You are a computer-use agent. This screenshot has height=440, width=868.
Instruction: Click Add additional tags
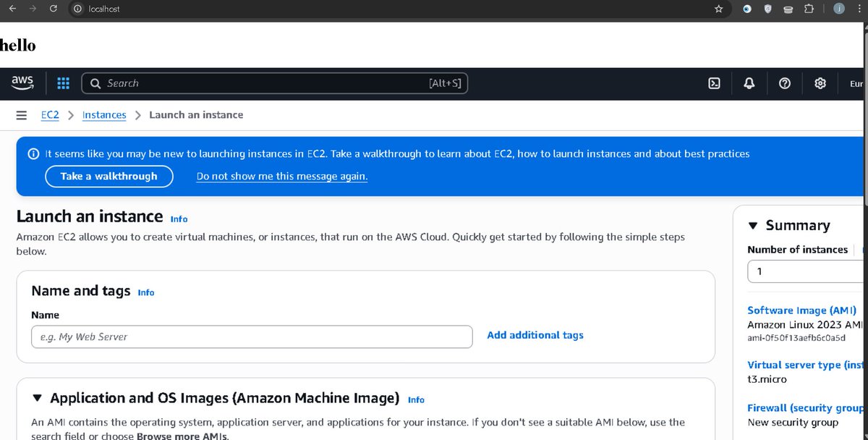click(x=535, y=335)
